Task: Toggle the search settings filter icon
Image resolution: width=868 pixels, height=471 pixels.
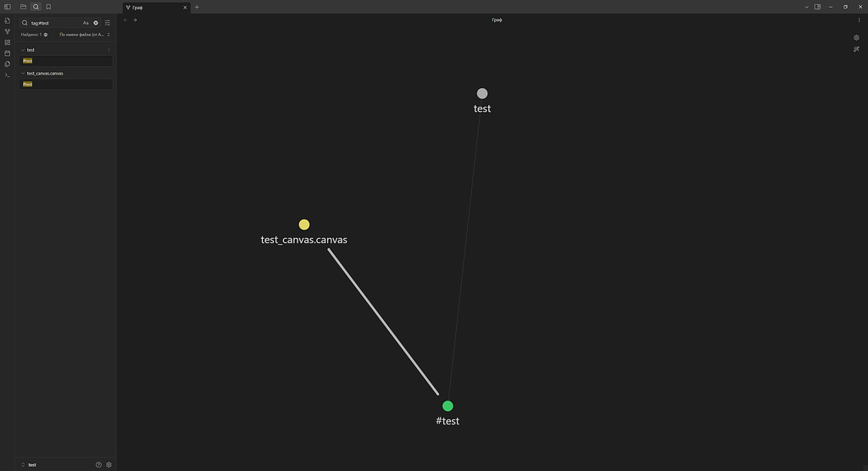Action: tap(108, 23)
